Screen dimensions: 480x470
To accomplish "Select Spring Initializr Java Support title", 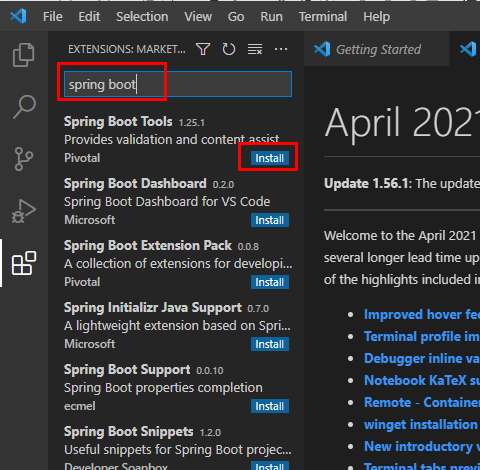I will tap(153, 308).
